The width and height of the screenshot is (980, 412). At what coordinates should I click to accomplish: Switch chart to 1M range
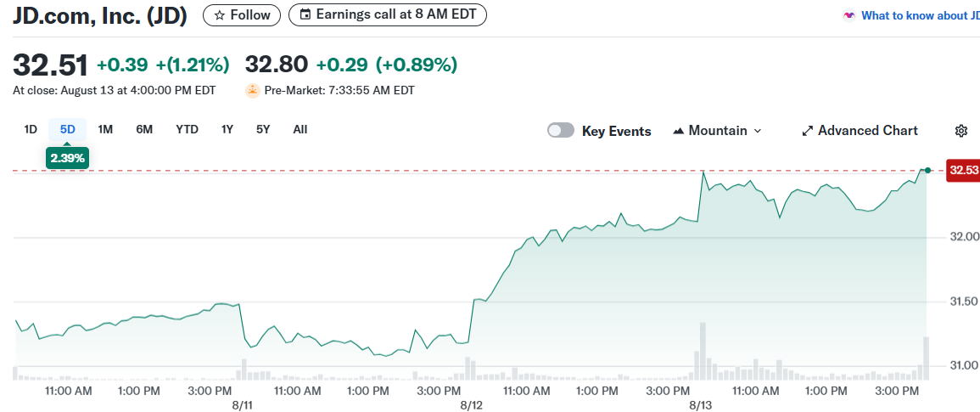coord(105,130)
